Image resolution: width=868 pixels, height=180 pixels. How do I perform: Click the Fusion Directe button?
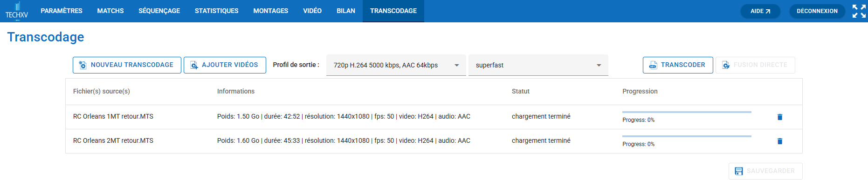[755, 65]
